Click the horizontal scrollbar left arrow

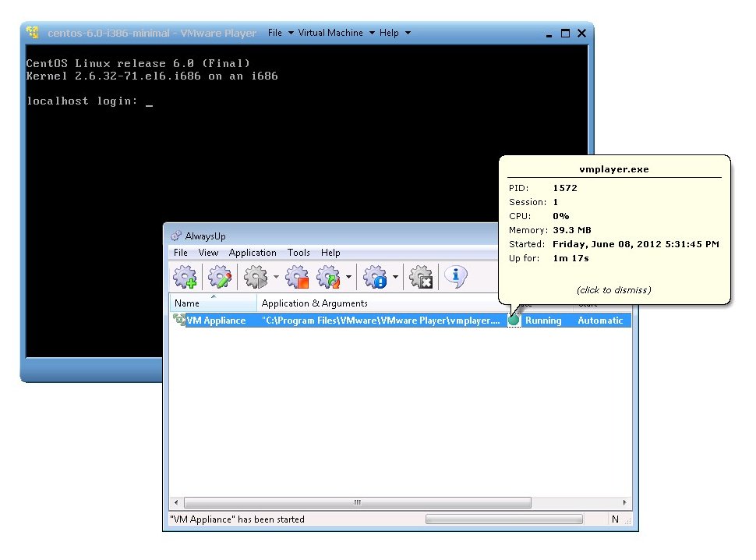pos(176,502)
